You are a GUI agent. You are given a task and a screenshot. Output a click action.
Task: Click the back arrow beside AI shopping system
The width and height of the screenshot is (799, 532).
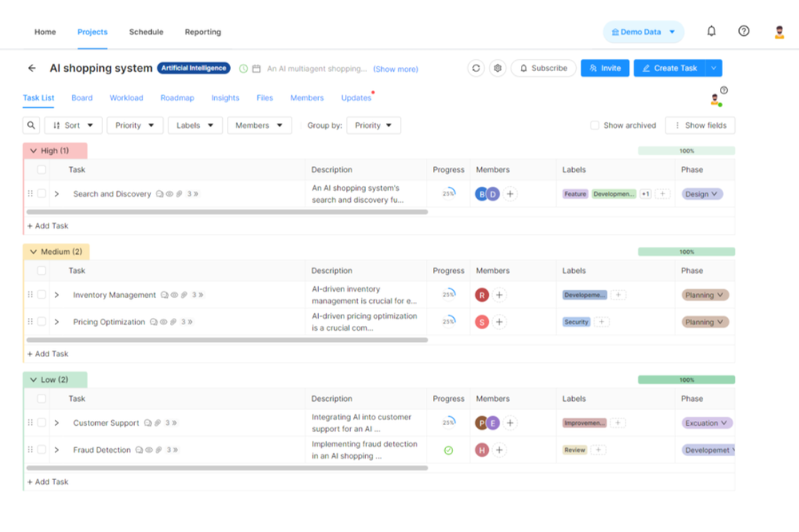(x=32, y=69)
